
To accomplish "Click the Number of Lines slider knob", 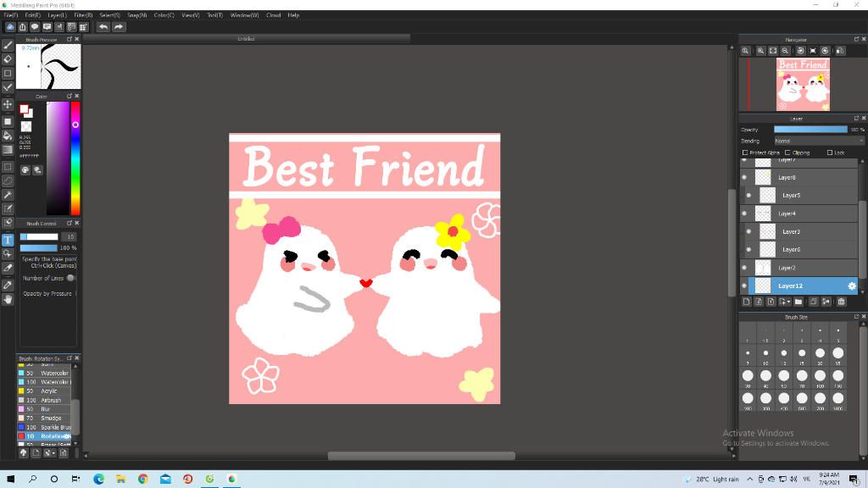I will point(70,278).
